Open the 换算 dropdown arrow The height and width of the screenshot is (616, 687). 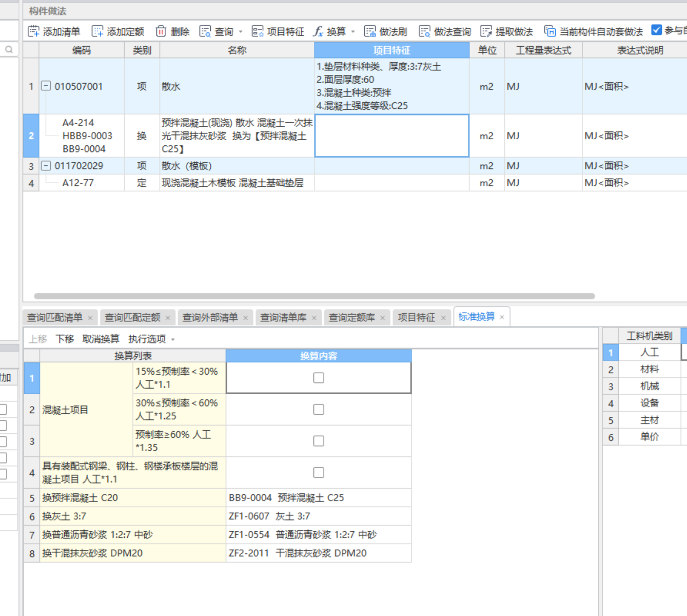pyautogui.click(x=353, y=32)
